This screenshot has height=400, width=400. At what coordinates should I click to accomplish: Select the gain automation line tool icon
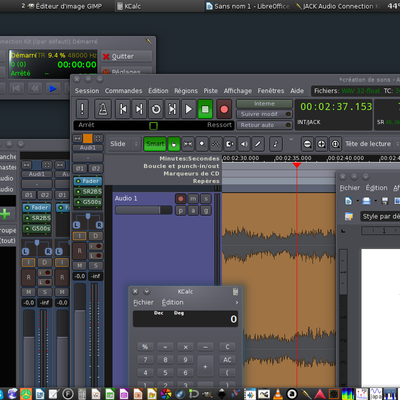pyautogui.click(x=216, y=144)
